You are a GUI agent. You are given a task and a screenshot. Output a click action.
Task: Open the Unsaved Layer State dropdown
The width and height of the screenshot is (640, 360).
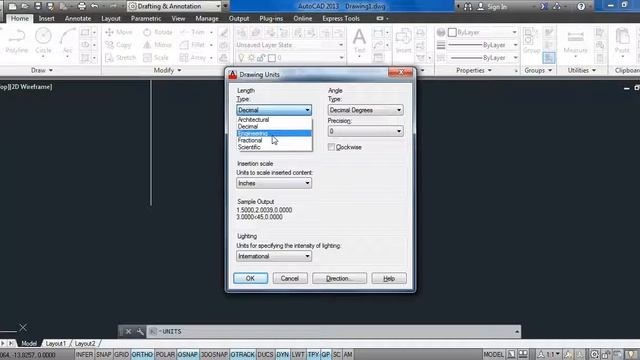[289, 45]
